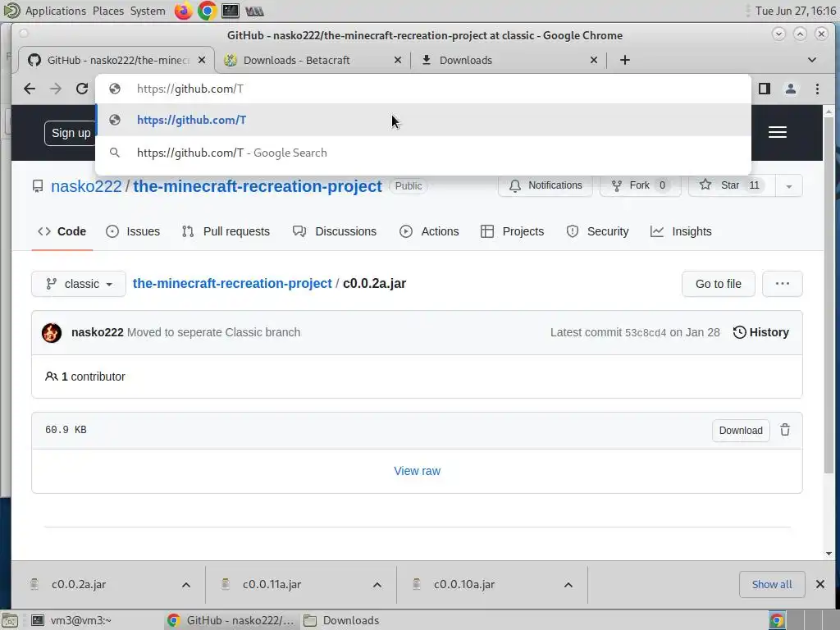This screenshot has height=630, width=840.
Task: Open the Discussions tab
Action: pos(335,231)
